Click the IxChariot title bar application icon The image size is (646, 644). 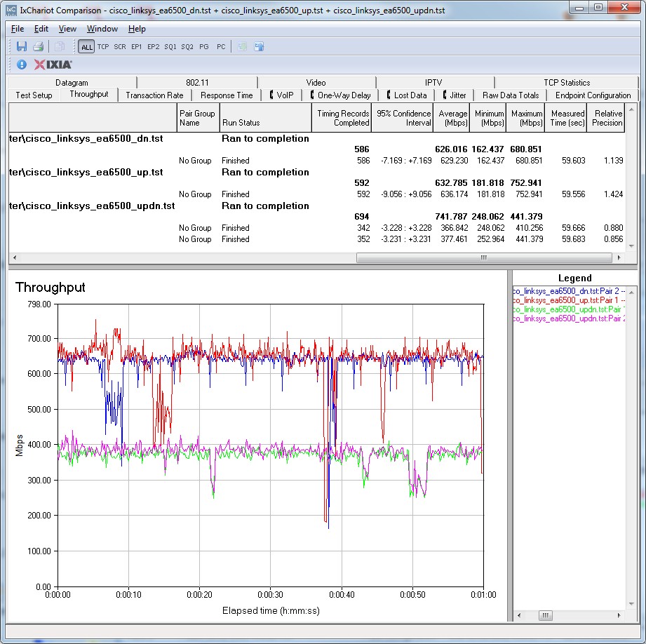[11, 10]
